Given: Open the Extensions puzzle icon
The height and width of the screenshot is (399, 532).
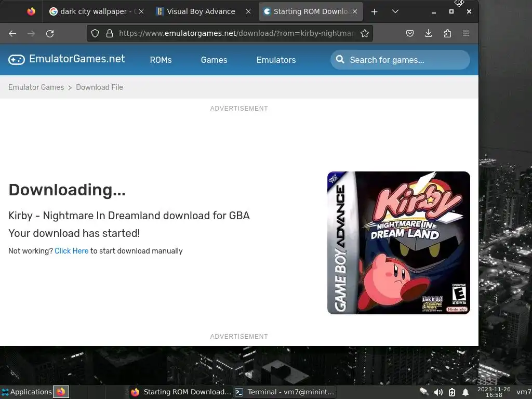Looking at the screenshot, I should point(447,33).
